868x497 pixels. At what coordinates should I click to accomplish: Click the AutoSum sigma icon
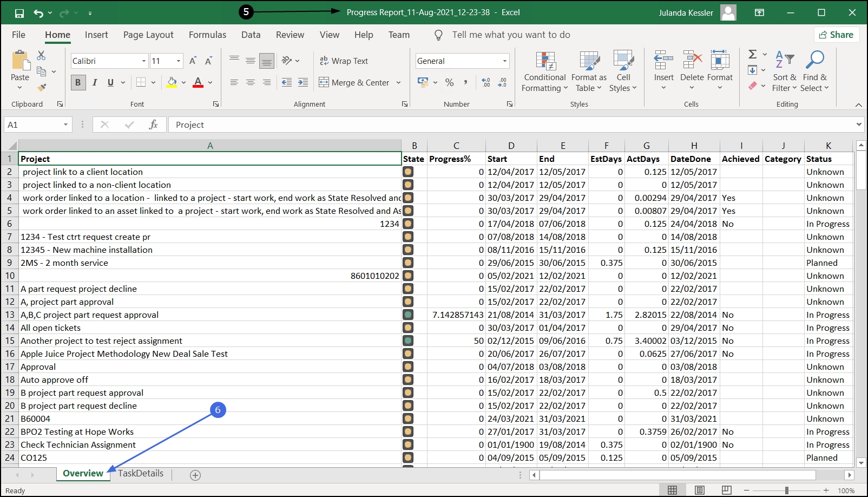coord(752,54)
